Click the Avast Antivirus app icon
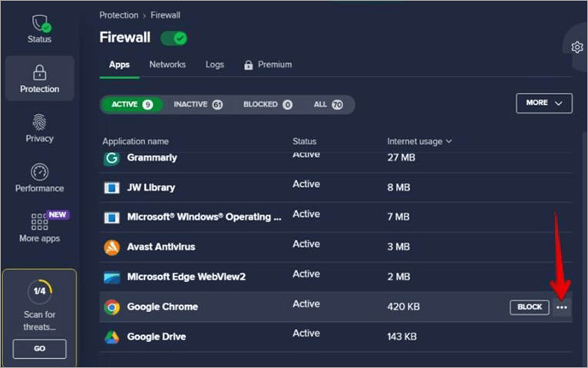588x368 pixels. [x=112, y=248]
